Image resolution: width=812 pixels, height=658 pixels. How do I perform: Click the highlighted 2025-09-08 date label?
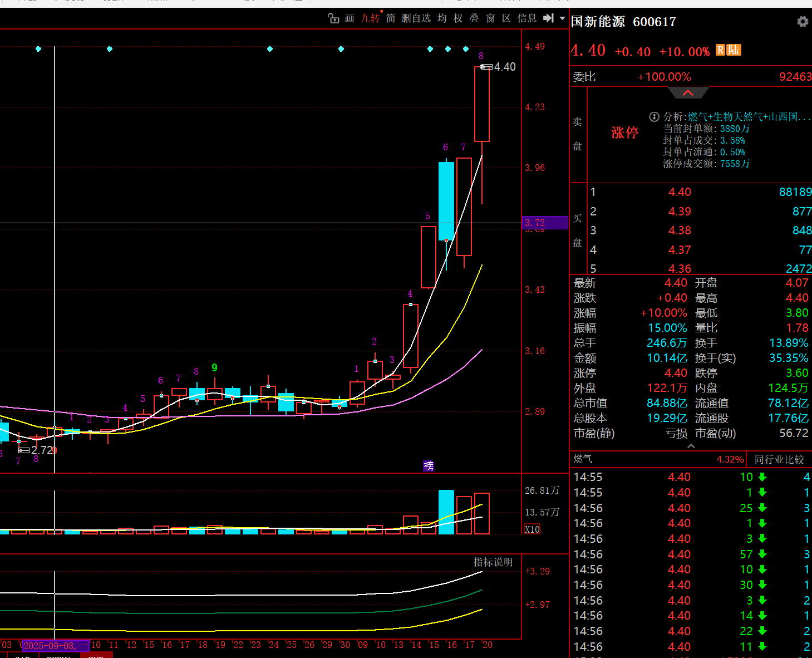(56, 646)
